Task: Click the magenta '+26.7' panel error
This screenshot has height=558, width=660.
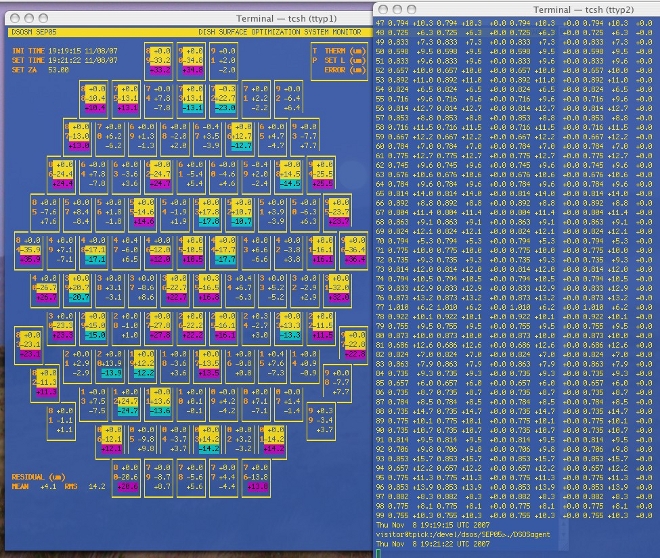Action: [x=47, y=298]
